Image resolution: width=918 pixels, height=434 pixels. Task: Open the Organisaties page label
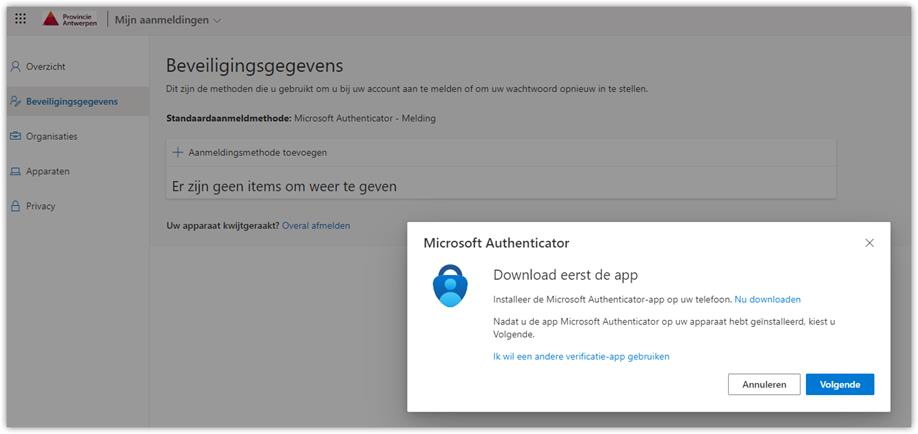tap(52, 136)
